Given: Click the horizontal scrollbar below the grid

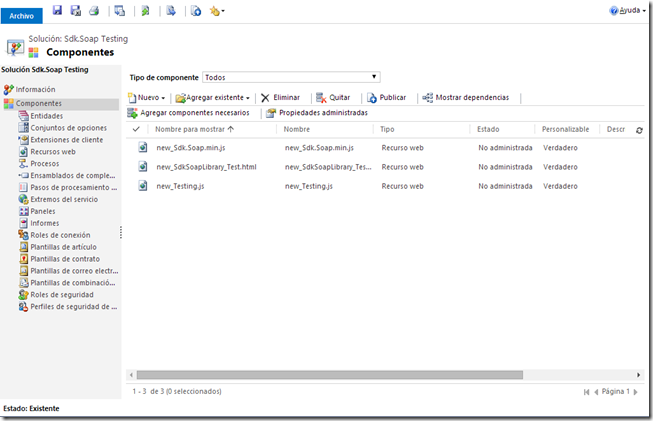Looking at the screenshot, I should click(330, 375).
